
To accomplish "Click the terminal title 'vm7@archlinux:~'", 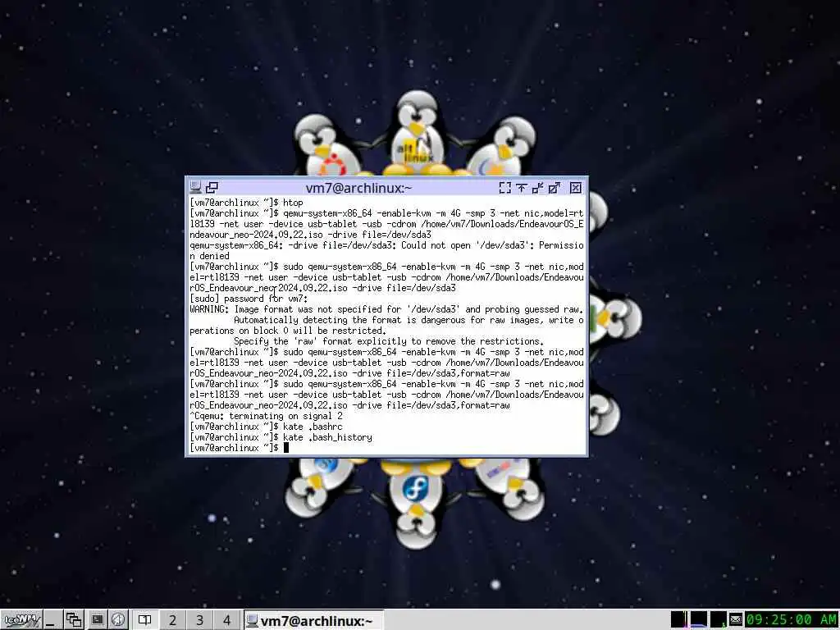I will coord(358,188).
